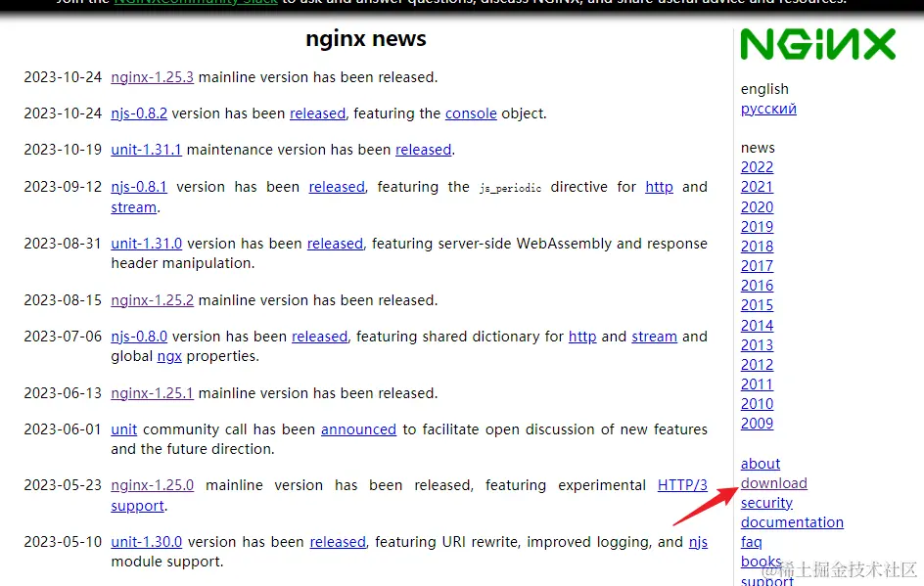
Task: Open http link in njs-0.8.0 row
Action: click(x=582, y=337)
